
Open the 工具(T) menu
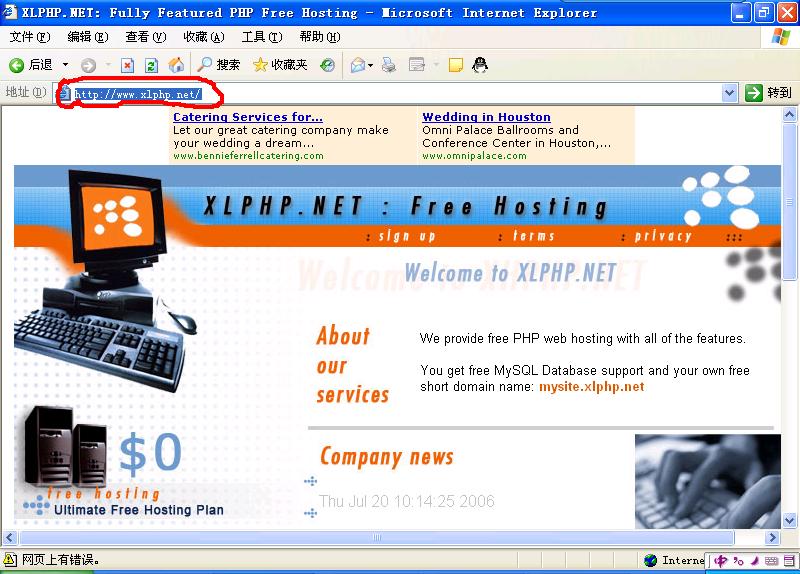tap(262, 37)
